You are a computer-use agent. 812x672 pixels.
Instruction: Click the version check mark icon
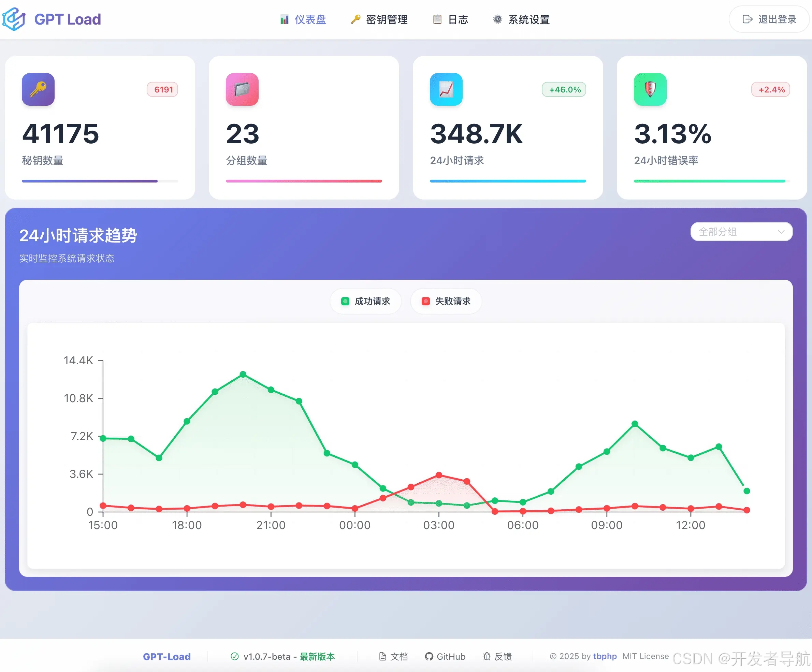pyautogui.click(x=234, y=656)
